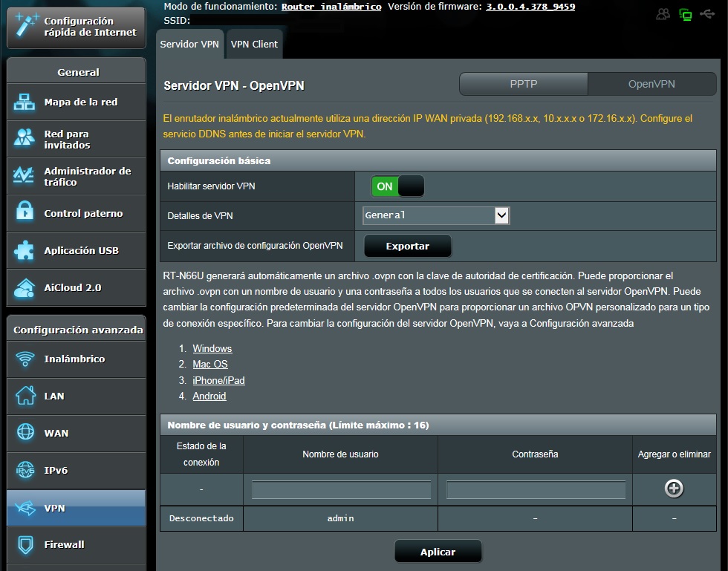Open the Administrador de tráfico menu
This screenshot has height=571, width=728.
point(77,176)
